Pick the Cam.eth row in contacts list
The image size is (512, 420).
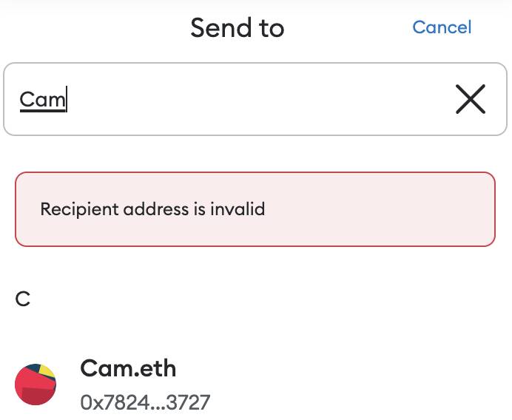pyautogui.click(x=255, y=385)
